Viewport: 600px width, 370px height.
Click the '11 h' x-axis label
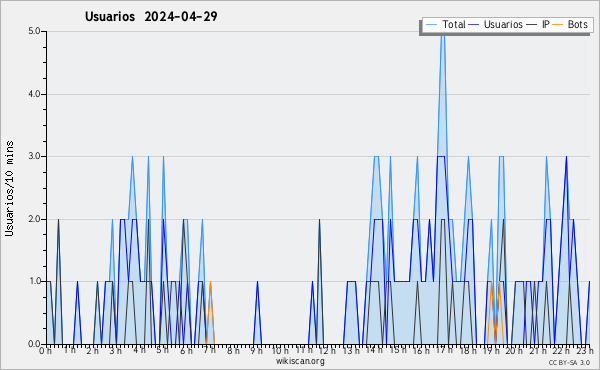pyautogui.click(x=304, y=350)
